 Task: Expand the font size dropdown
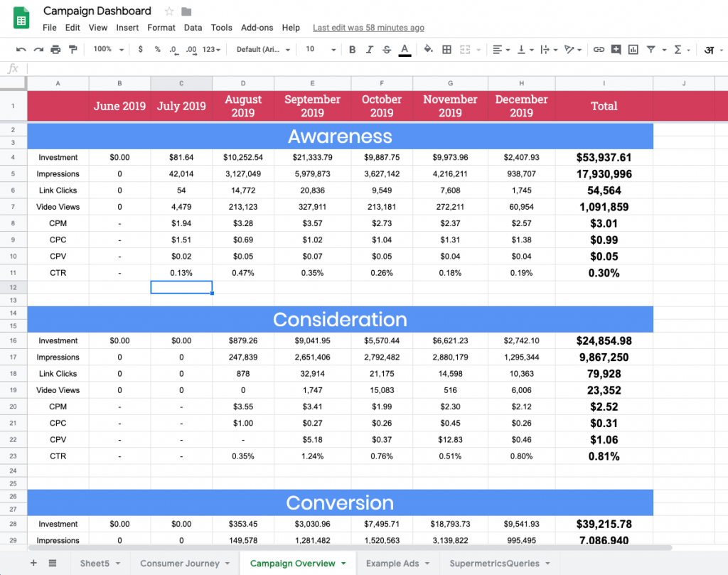(x=321, y=50)
